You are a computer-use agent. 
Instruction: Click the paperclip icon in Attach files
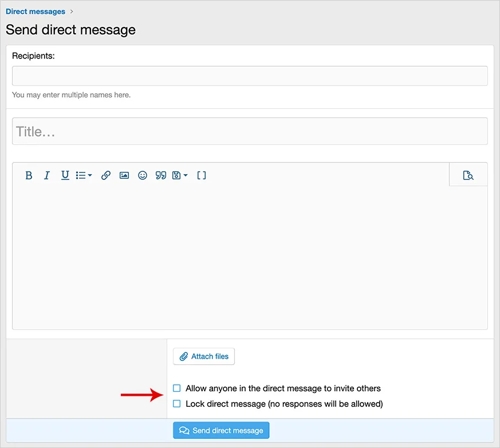pos(184,356)
